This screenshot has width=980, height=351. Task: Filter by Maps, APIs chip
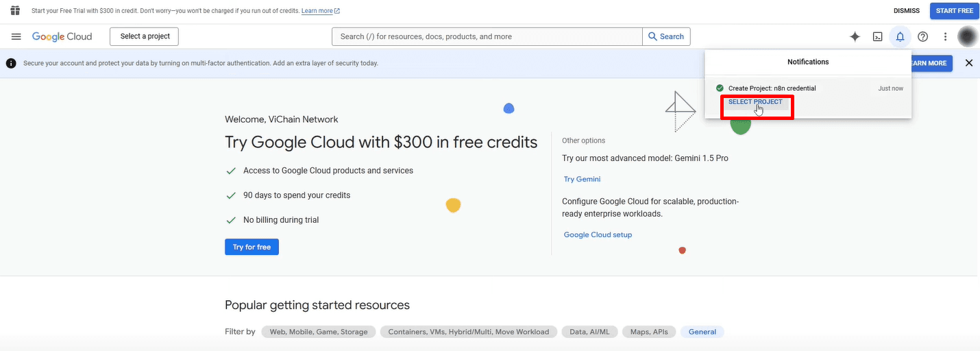649,332
